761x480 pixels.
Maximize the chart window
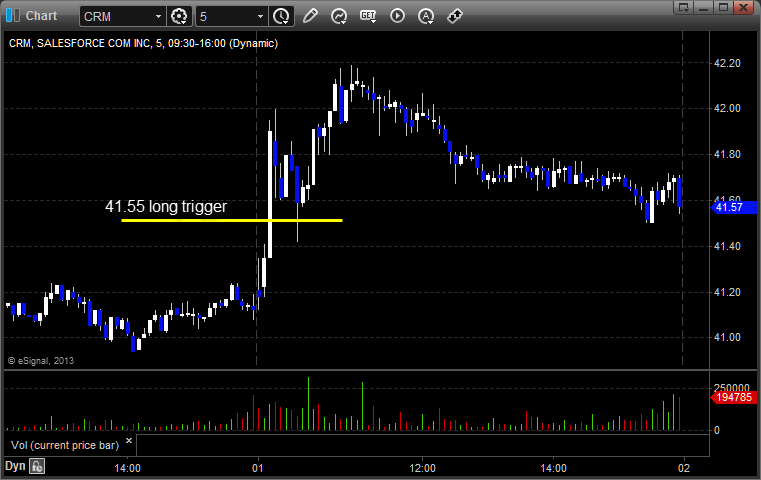(723, 7)
